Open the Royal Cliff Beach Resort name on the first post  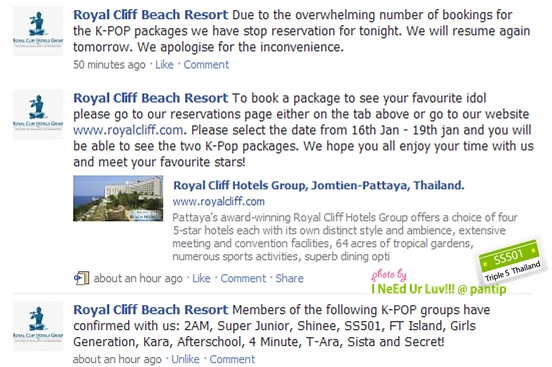[151, 15]
